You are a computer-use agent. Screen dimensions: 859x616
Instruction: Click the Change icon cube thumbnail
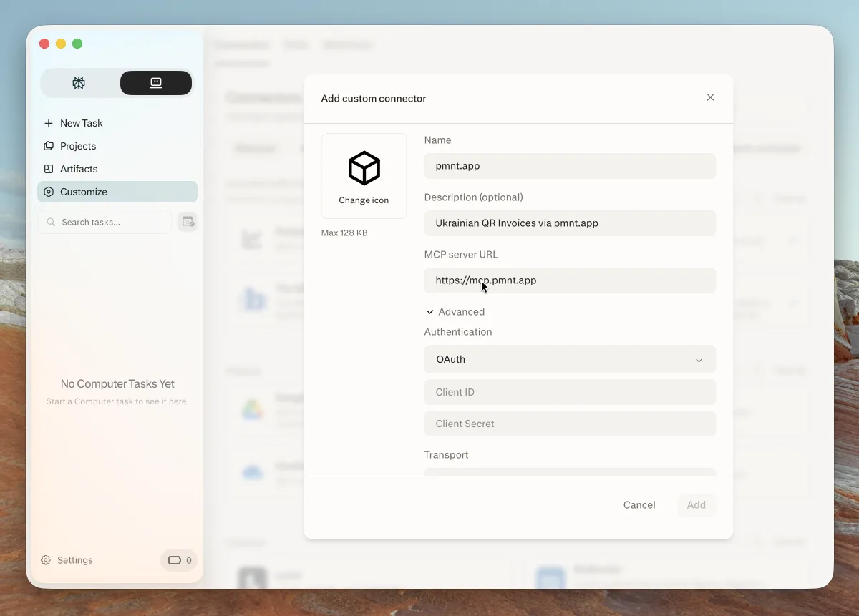coord(364,168)
